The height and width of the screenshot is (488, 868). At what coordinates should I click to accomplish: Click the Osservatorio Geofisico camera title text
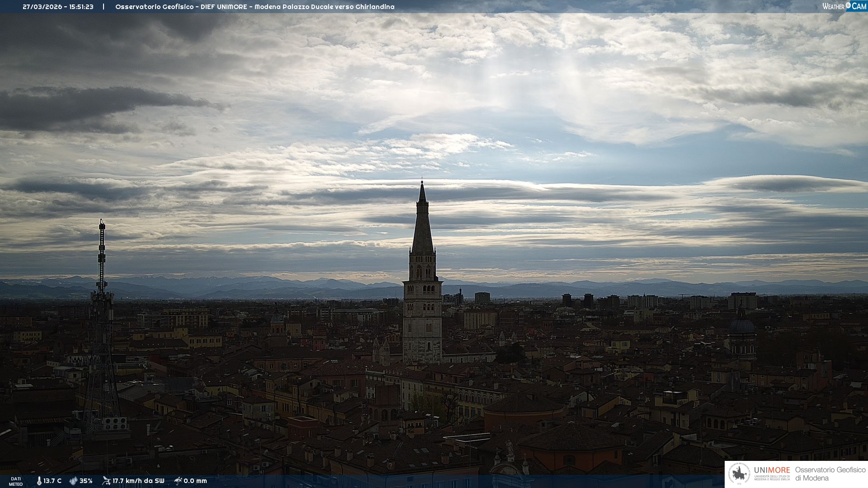pos(255,7)
